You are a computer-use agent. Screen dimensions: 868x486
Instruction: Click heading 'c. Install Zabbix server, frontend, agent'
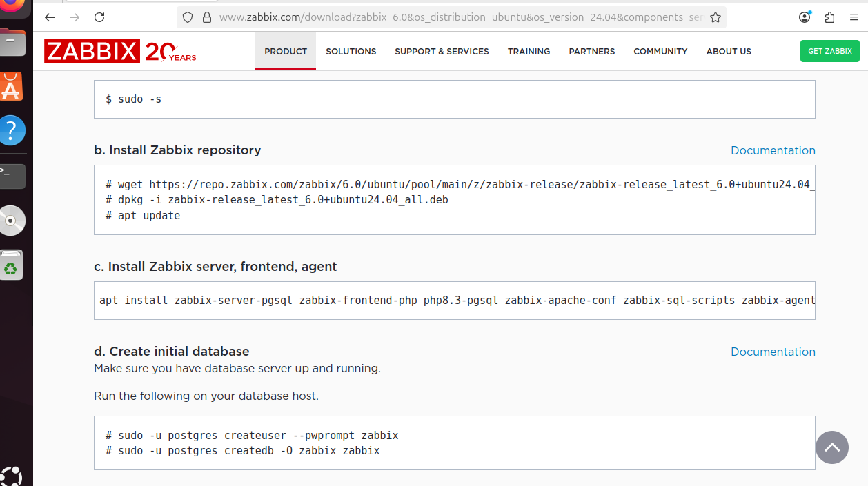click(x=215, y=267)
